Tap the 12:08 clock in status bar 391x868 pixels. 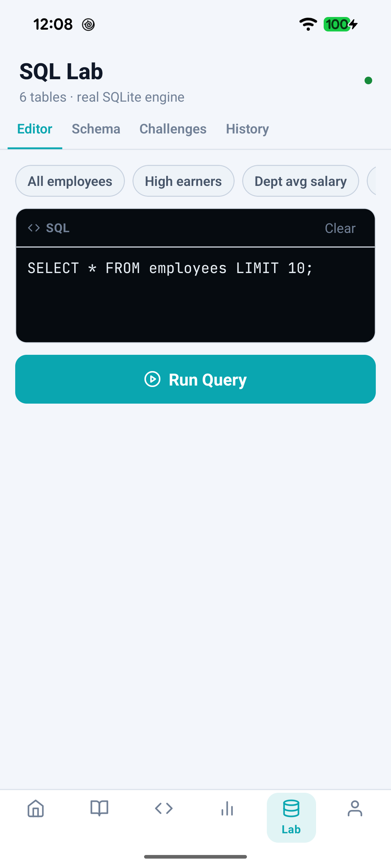pyautogui.click(x=53, y=24)
